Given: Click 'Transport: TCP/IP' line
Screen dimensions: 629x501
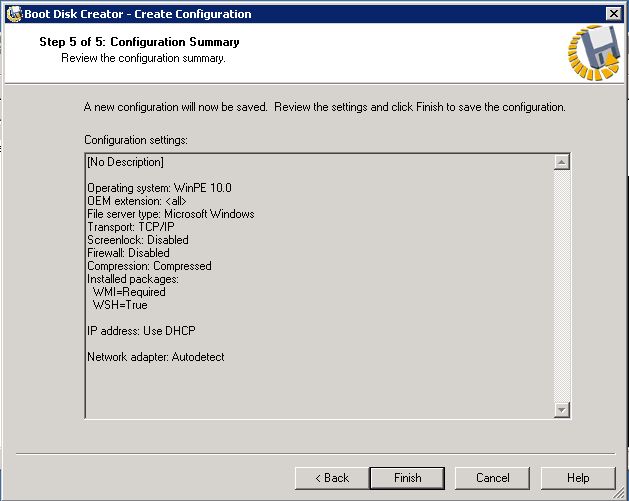Looking at the screenshot, I should [131, 227].
